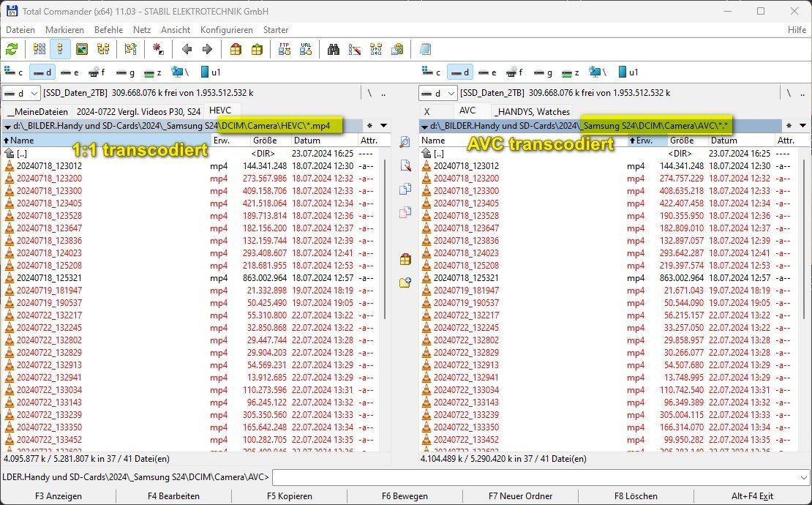
Task: Open the right panel drive dropdown
Action: tap(438, 93)
